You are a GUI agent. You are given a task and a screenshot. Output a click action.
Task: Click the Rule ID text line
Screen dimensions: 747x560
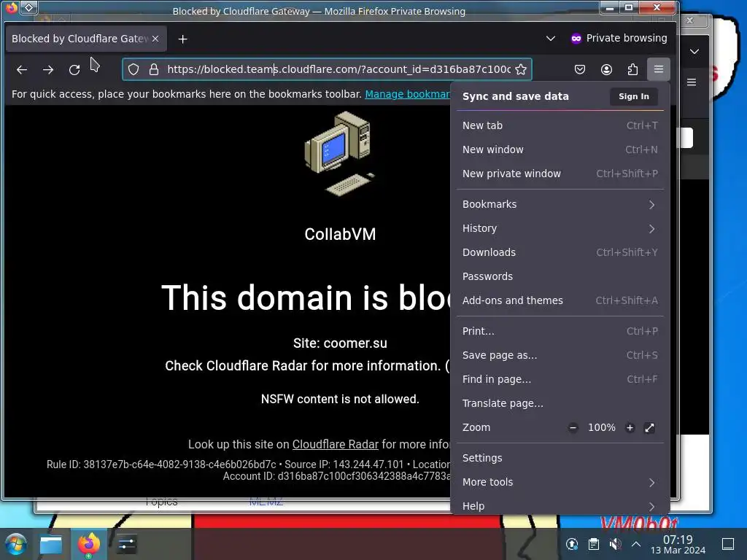[248, 464]
